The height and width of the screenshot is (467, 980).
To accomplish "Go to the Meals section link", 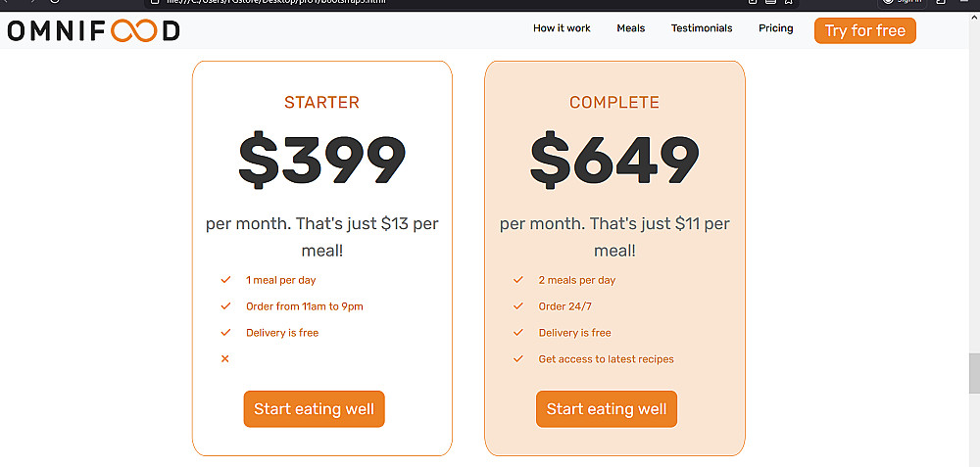I will pyautogui.click(x=630, y=28).
